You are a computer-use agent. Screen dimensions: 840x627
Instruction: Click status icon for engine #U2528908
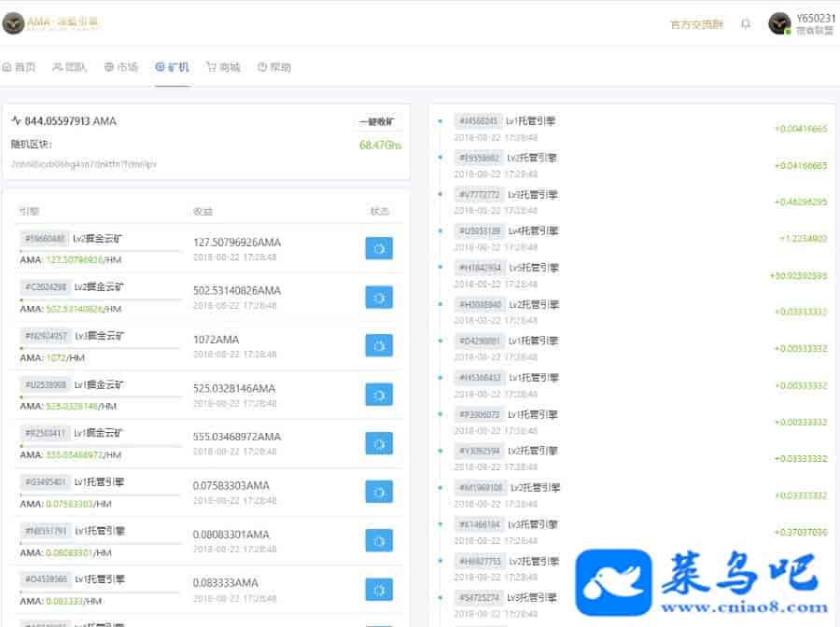[378, 395]
